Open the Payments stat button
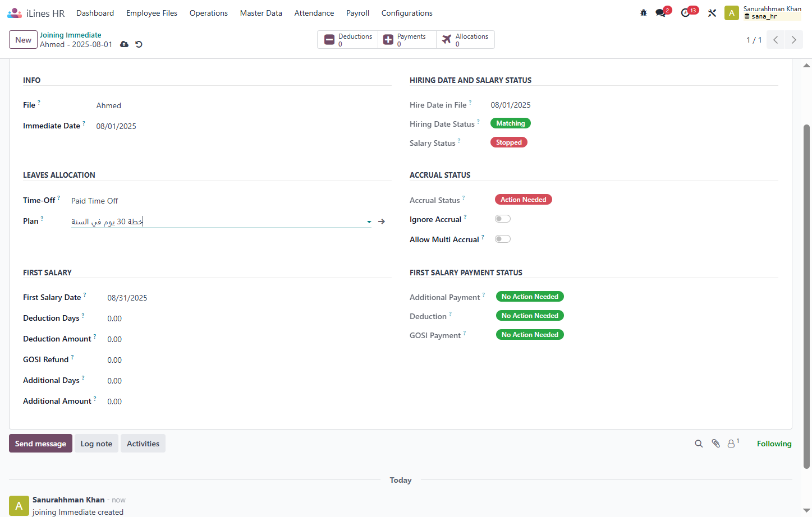Viewport: 812px width, 517px height. click(407, 40)
